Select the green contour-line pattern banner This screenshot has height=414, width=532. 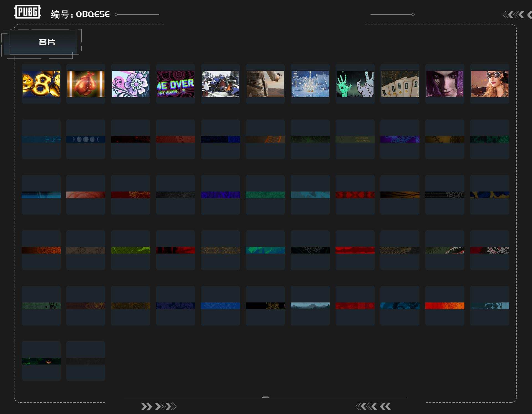[x=265, y=195]
